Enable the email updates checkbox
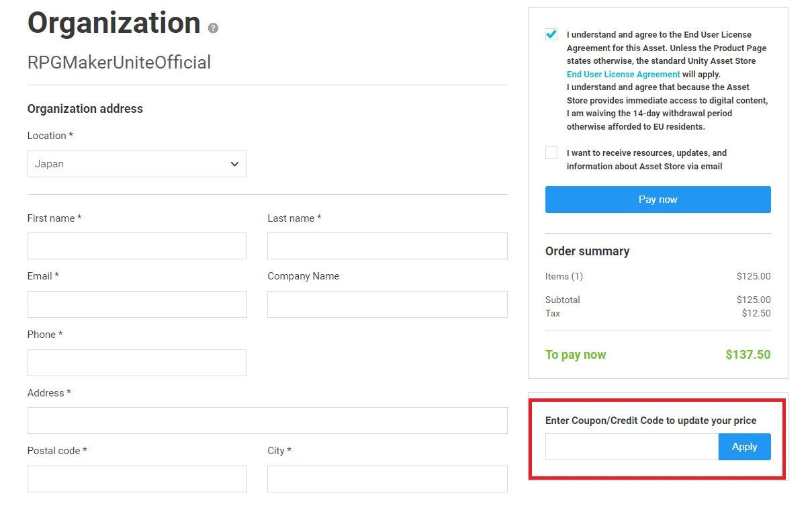Viewport: 812px width, 518px height. pyautogui.click(x=551, y=153)
